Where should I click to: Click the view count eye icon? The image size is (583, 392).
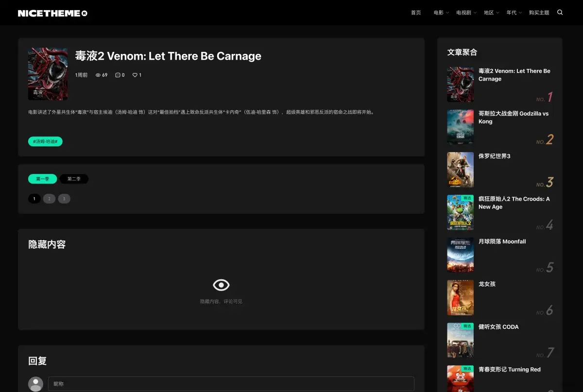99,75
